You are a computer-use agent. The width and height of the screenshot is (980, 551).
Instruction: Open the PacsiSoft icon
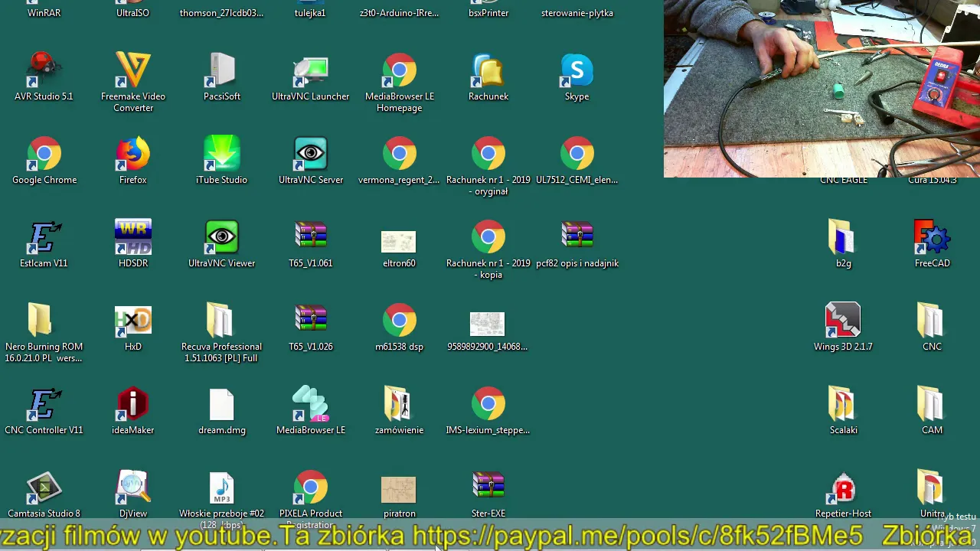pos(222,77)
